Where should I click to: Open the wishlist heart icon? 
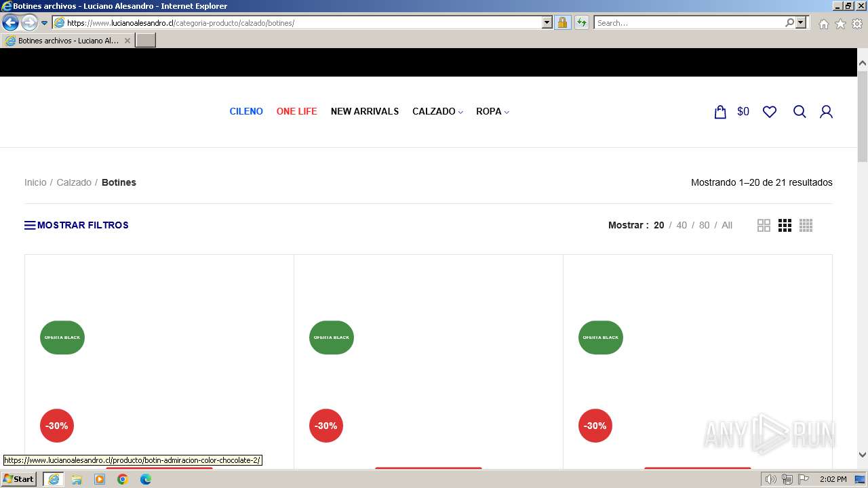click(x=770, y=112)
